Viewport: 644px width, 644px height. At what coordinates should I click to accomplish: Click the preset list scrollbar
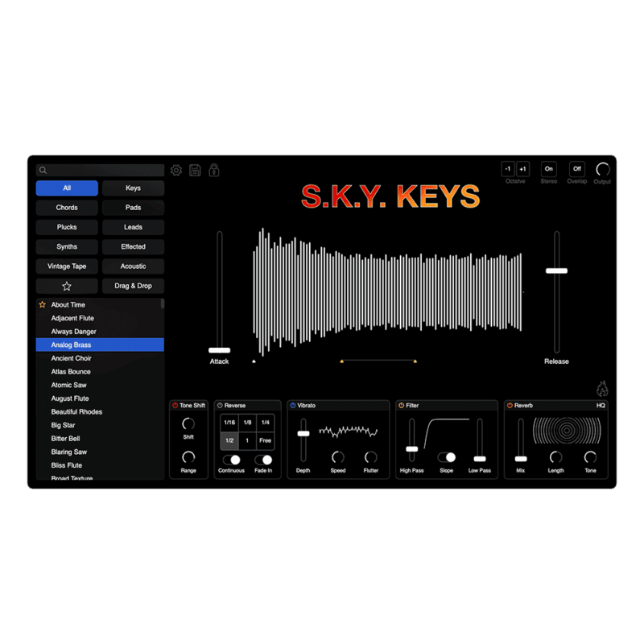[x=163, y=304]
